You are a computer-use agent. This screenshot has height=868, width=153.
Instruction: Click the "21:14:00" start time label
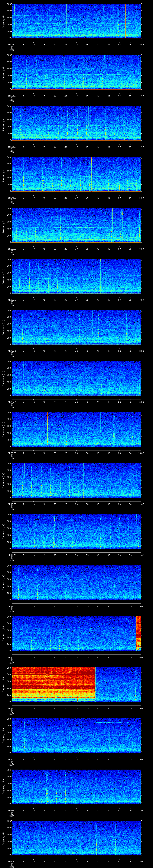[x=12, y=708]
